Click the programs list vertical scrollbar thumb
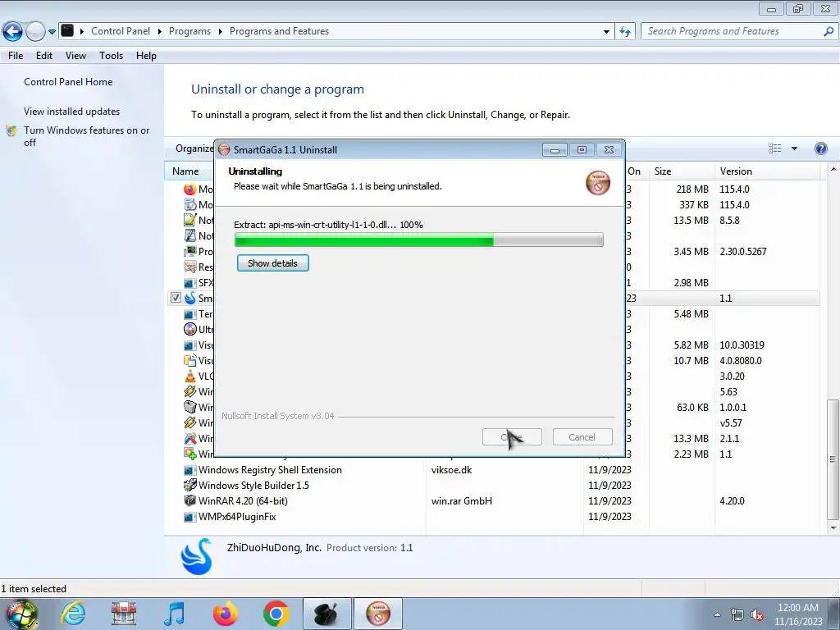 click(x=833, y=459)
